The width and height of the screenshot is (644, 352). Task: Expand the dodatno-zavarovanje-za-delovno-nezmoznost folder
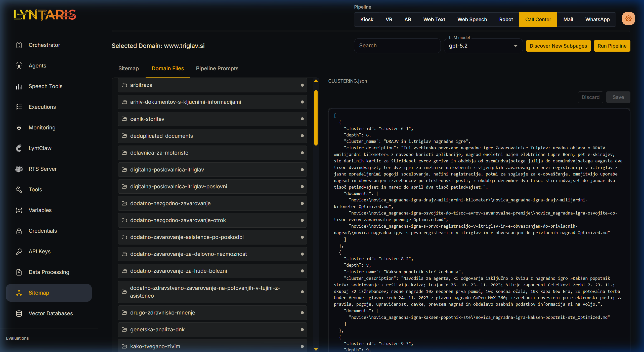pos(212,254)
